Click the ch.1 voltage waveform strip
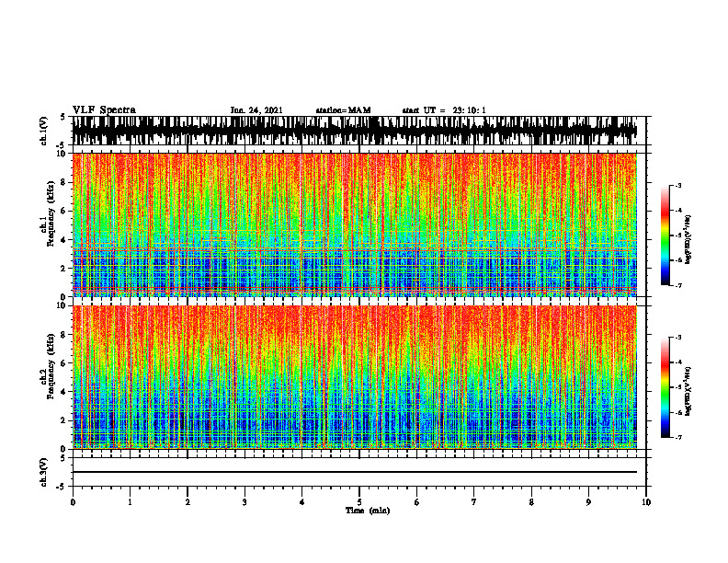 (x=355, y=131)
